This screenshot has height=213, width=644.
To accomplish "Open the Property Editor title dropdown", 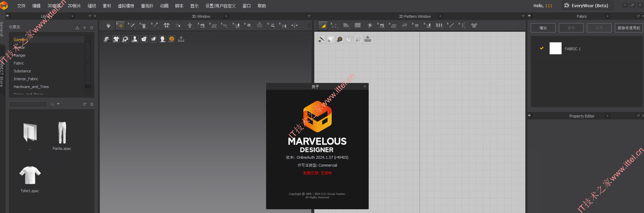I will 607,116.
